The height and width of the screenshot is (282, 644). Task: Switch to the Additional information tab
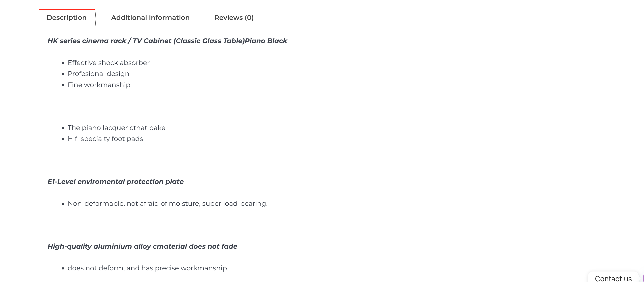point(150,17)
